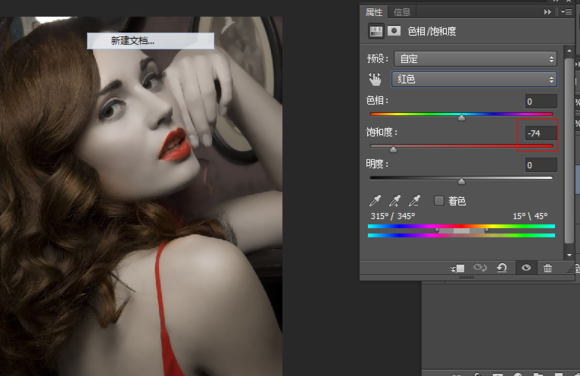Viewport: 580px width, 376px height.
Task: Delete the adjustment layer with the trash icon
Action: pos(547,268)
